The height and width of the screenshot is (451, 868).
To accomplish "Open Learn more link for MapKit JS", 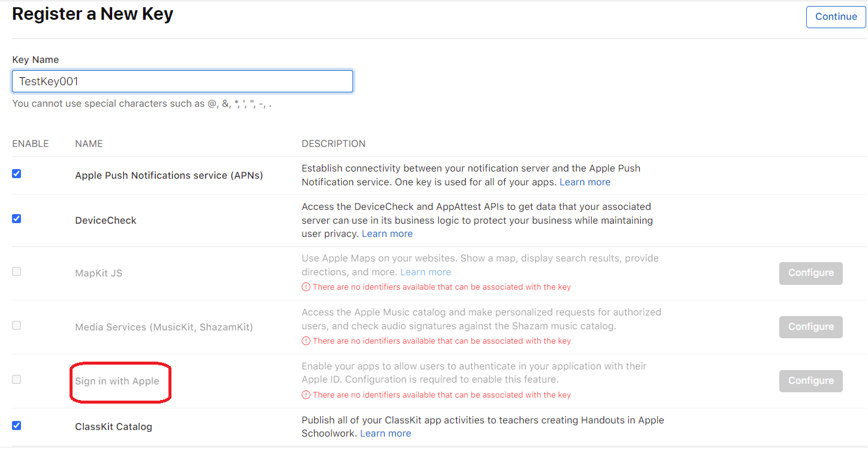I will 425,272.
